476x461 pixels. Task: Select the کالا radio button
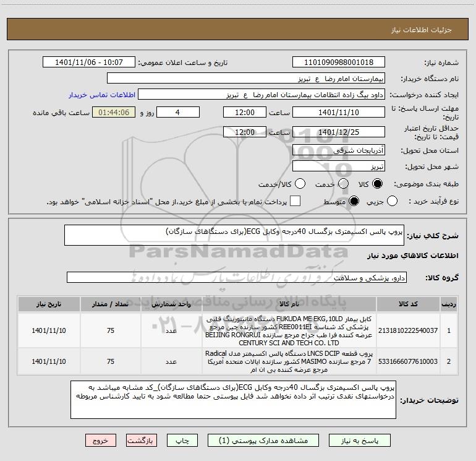377,184
